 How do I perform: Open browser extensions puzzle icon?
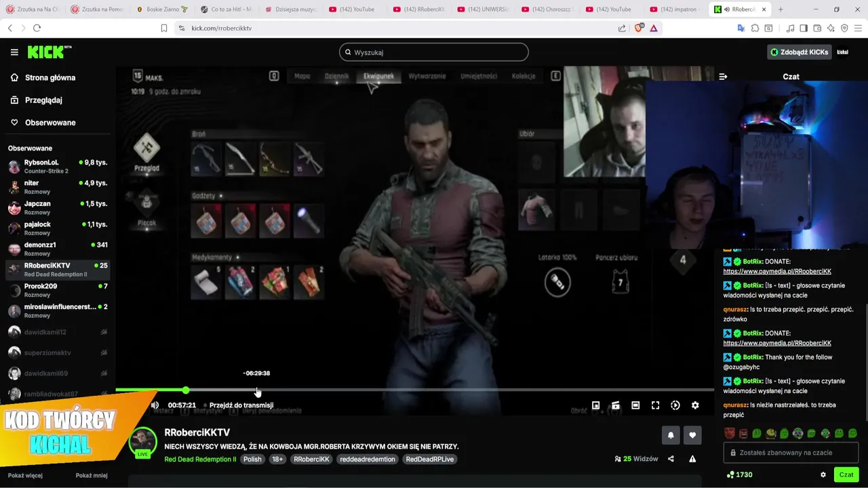(755, 28)
